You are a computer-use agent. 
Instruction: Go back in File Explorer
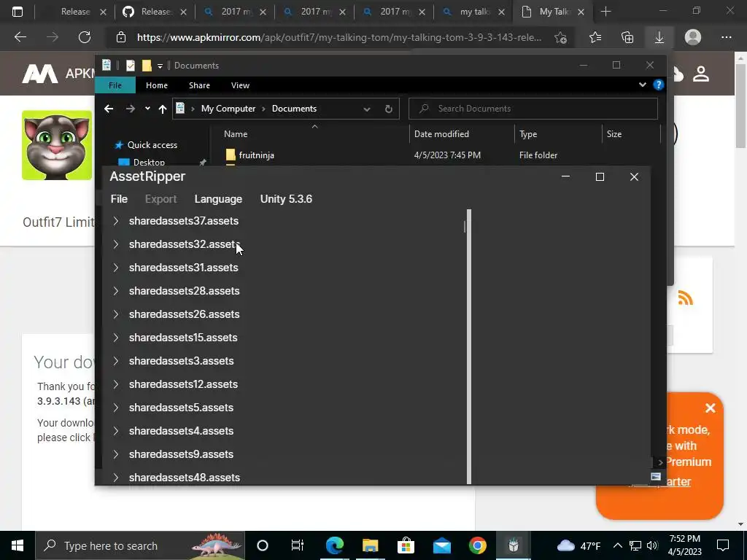(x=109, y=109)
